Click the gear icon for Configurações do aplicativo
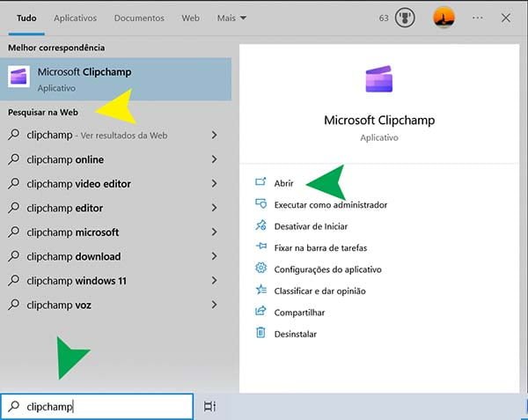The image size is (528, 420). (x=260, y=268)
